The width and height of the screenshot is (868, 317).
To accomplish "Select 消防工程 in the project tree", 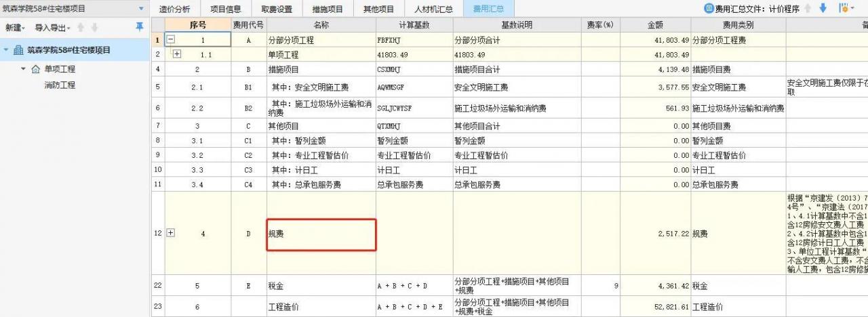I will [x=60, y=85].
